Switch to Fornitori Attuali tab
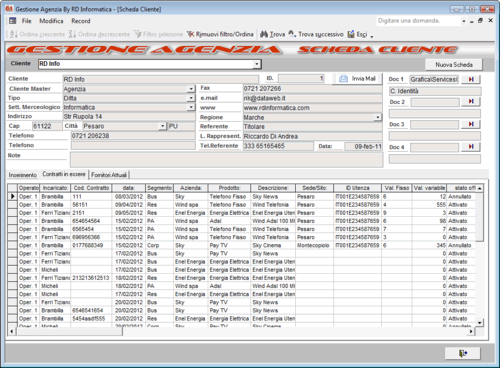The width and height of the screenshot is (500, 368). pos(109,175)
